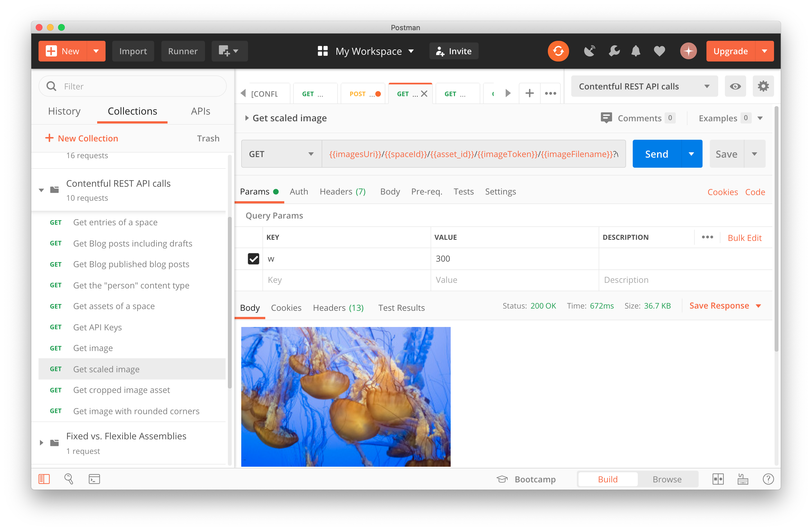This screenshot has height=531, width=812.
Task: Open the capture requests satellite icon
Action: [589, 51]
